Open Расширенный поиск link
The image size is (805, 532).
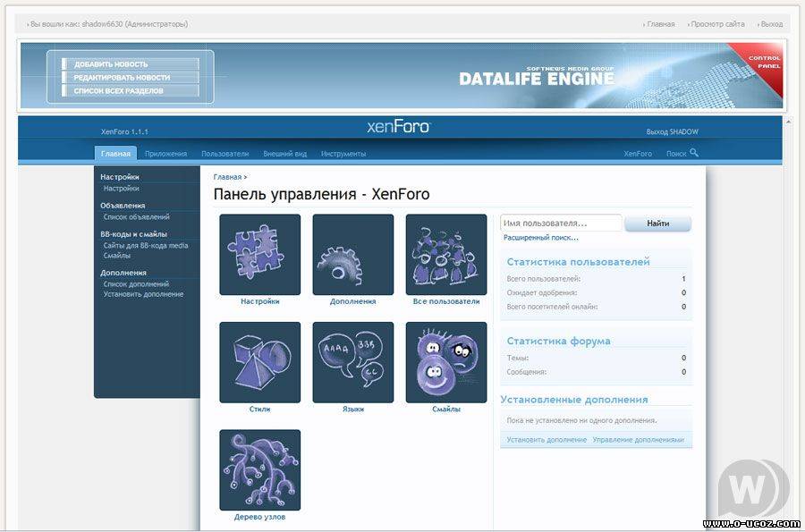click(540, 238)
